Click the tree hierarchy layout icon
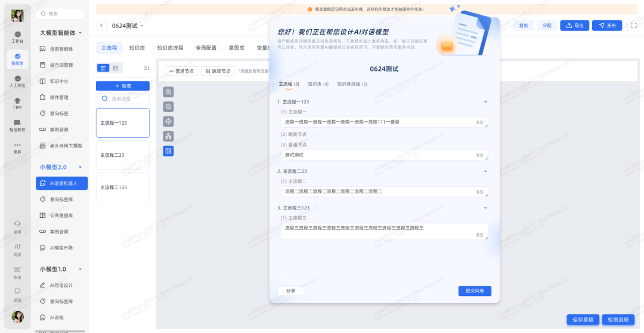The image size is (644, 333). pyautogui.click(x=169, y=136)
